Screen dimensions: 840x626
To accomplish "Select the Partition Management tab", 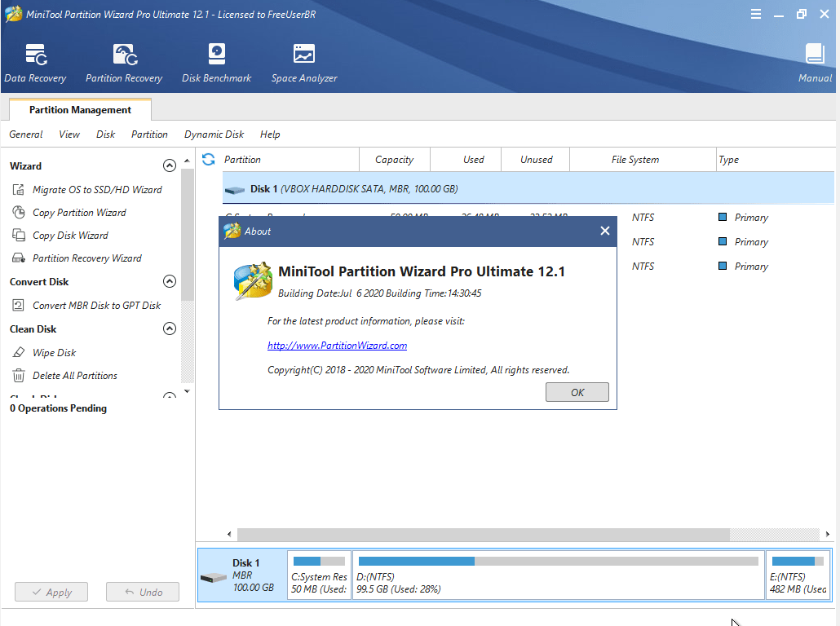I will [81, 110].
